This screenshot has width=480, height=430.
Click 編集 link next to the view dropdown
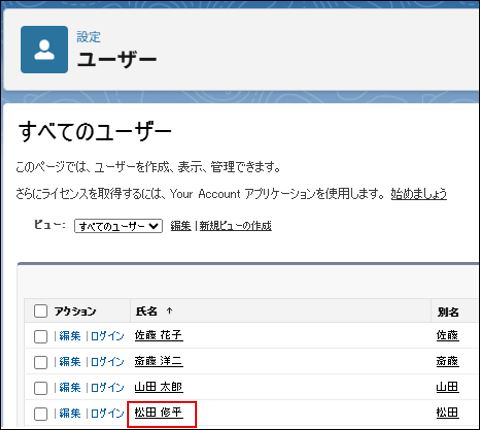[x=181, y=226]
